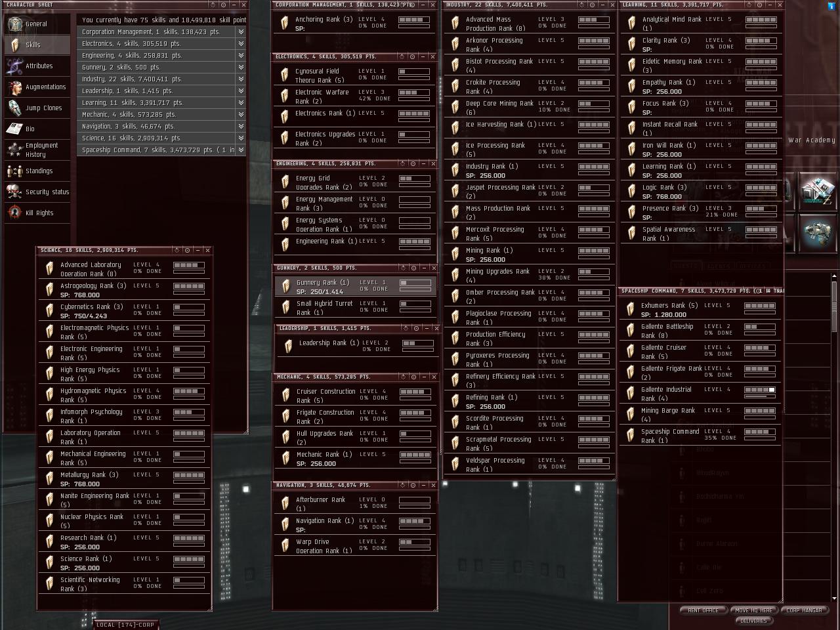Image resolution: width=840 pixels, height=630 pixels.
Task: Open the Corp Hangar
Action: (x=804, y=610)
